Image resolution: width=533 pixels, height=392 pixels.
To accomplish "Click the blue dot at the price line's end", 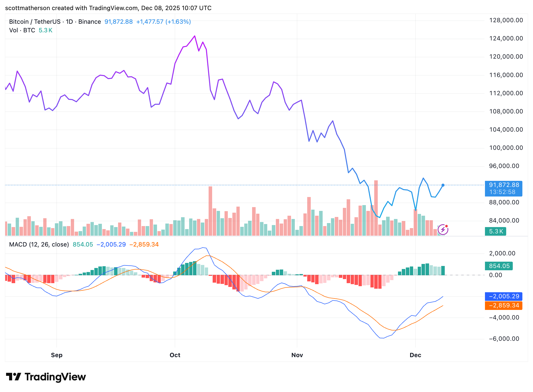I will 443,185.
